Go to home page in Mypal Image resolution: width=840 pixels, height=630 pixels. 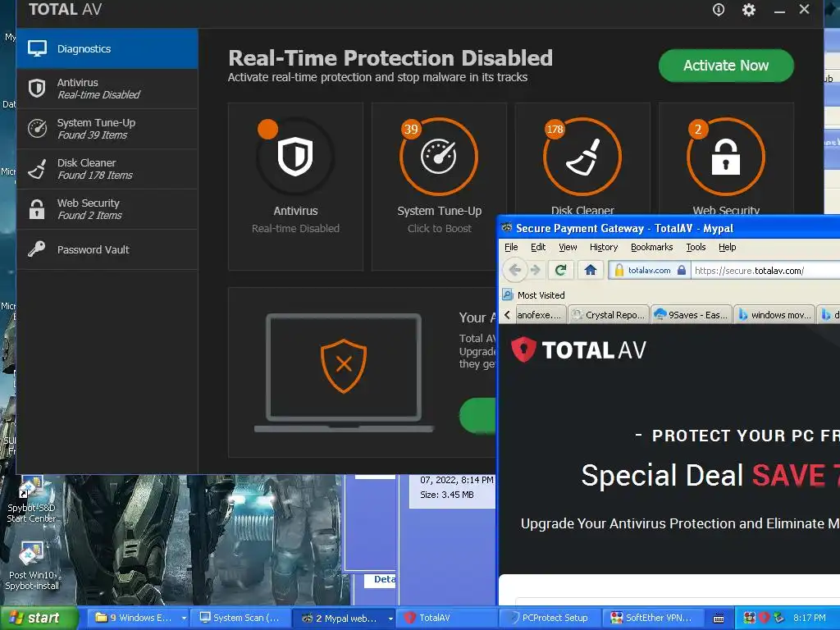pyautogui.click(x=591, y=270)
